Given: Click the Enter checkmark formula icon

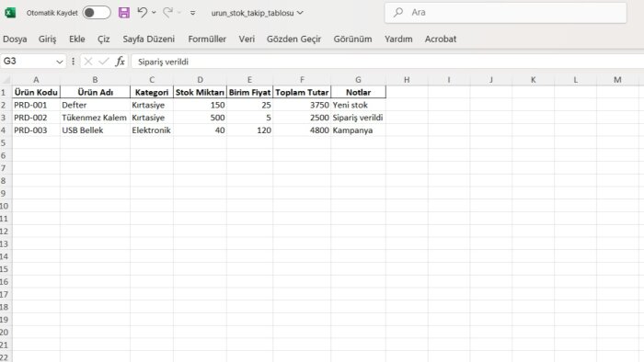Looking at the screenshot, I should click(x=103, y=62).
